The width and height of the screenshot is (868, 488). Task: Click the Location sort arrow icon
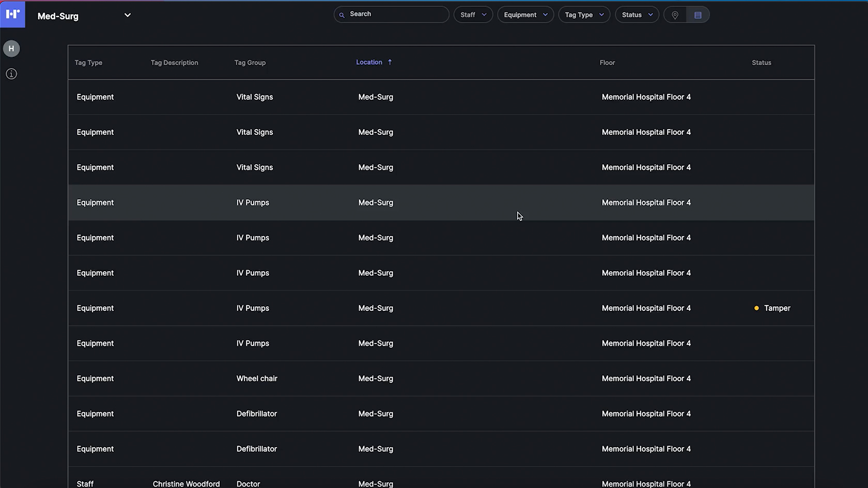[x=390, y=62]
